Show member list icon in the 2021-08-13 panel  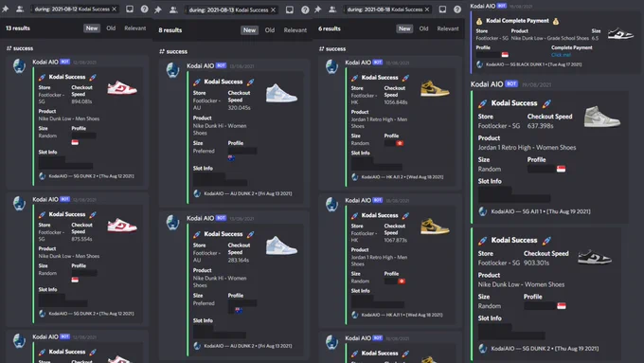click(173, 9)
